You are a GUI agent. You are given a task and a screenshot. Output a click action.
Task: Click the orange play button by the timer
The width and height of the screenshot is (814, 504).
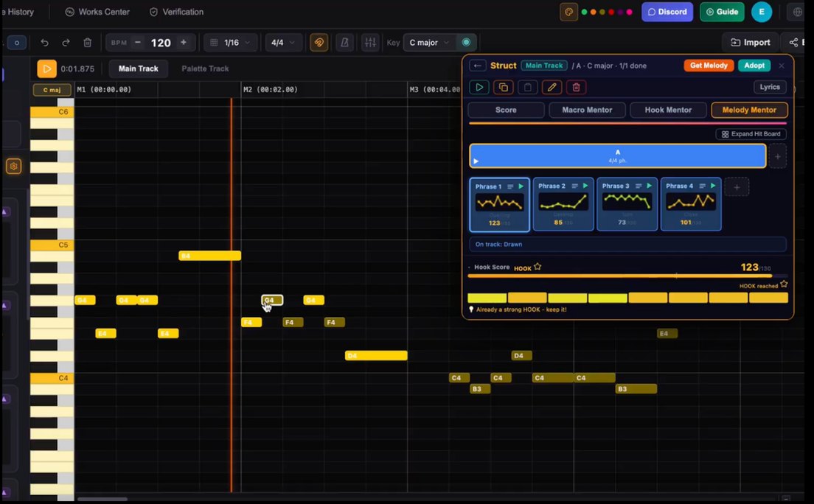click(x=46, y=69)
